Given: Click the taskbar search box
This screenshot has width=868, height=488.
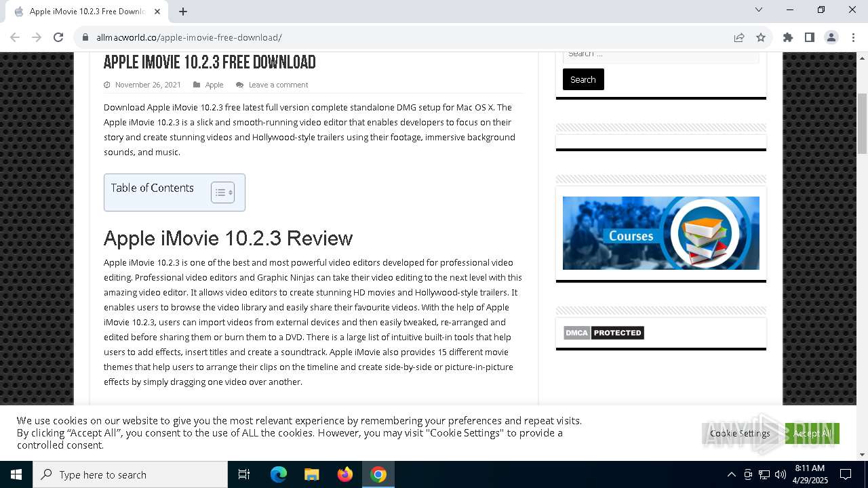Looking at the screenshot, I should click(130, 474).
